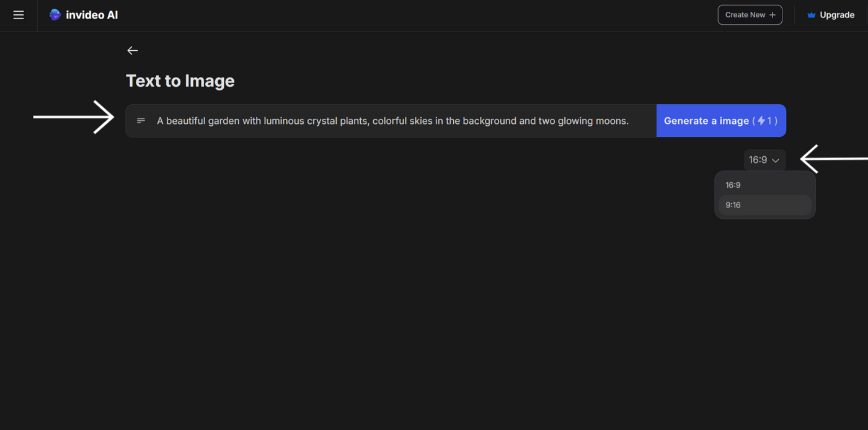Click the credit count number in Generate button
This screenshot has width=868, height=430.
[x=769, y=121]
